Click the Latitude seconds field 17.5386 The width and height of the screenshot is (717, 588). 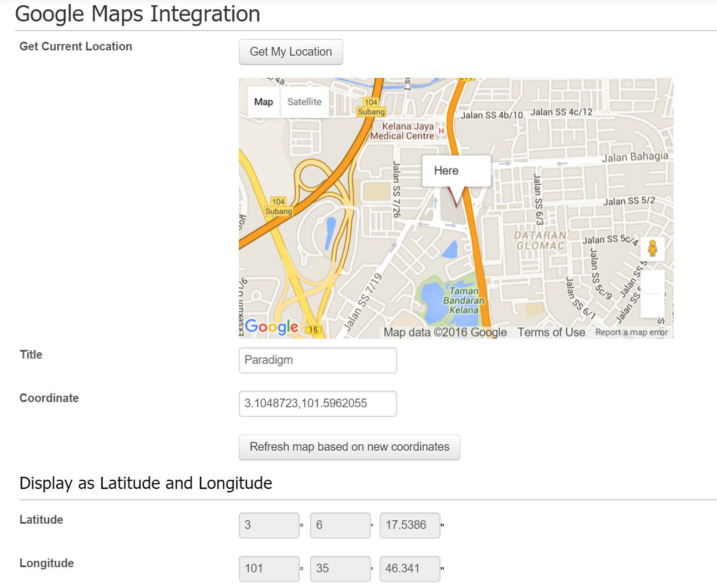tap(410, 525)
